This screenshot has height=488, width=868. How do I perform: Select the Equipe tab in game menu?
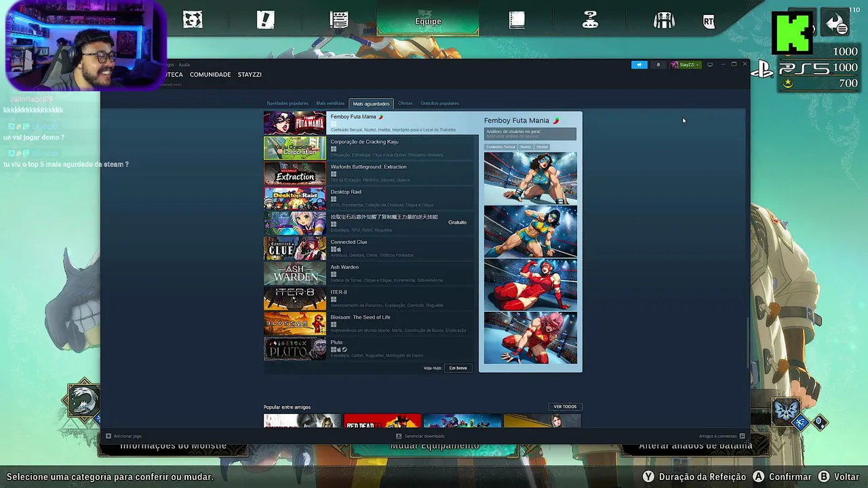428,21
